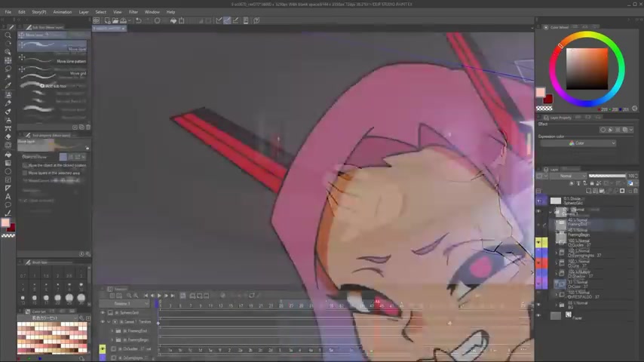Toggle Camera 1 eye in timeline
644x362 pixels.
tap(103, 322)
